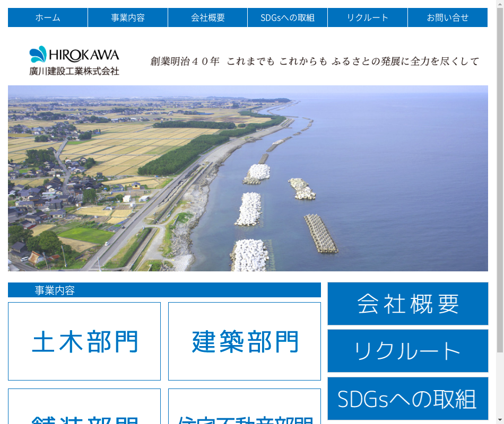Click the aerial coastline banner image

248,178
